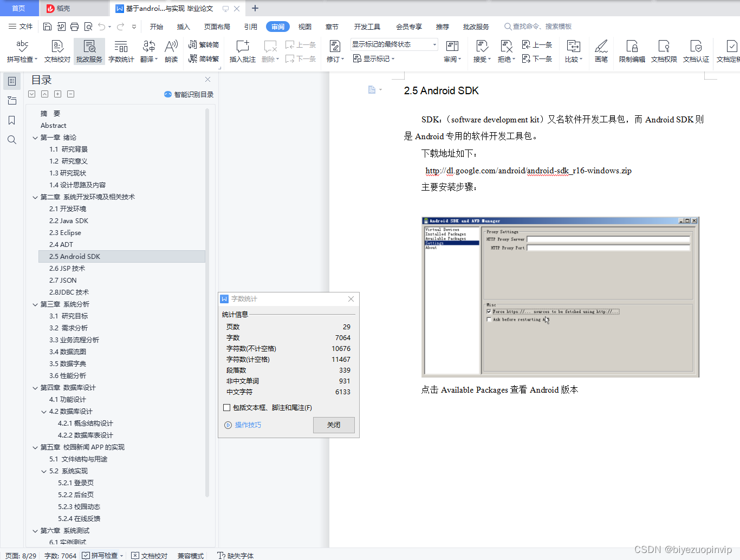Switch to the Page Layout tab (页面布局)

coord(217,27)
